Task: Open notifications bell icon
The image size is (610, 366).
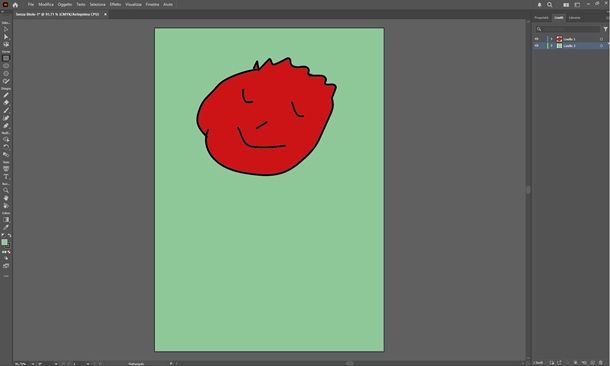Action: click(x=540, y=5)
